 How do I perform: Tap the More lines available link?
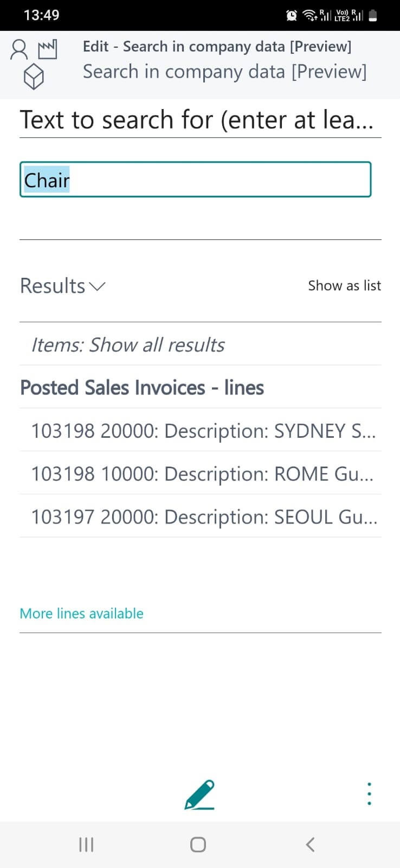click(81, 614)
